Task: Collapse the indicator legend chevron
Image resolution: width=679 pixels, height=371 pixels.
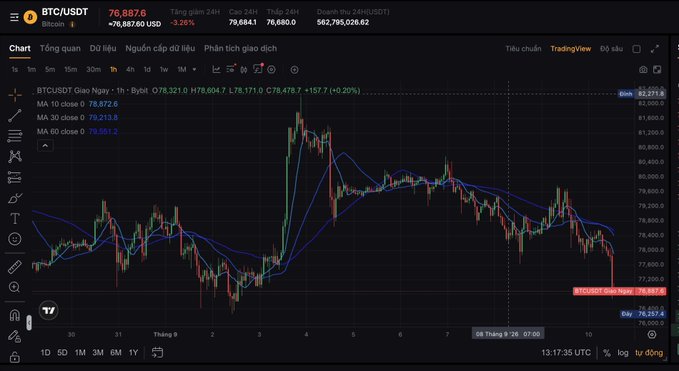Action: pyautogui.click(x=45, y=146)
